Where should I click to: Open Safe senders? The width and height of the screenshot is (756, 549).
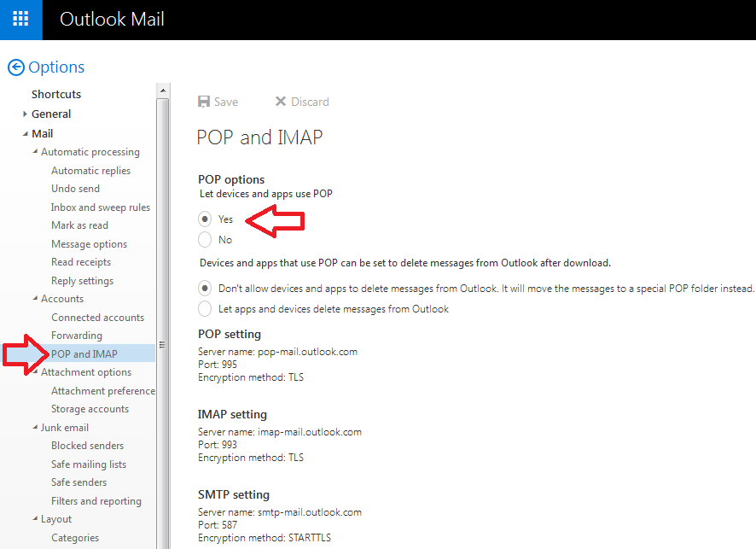[x=79, y=482]
